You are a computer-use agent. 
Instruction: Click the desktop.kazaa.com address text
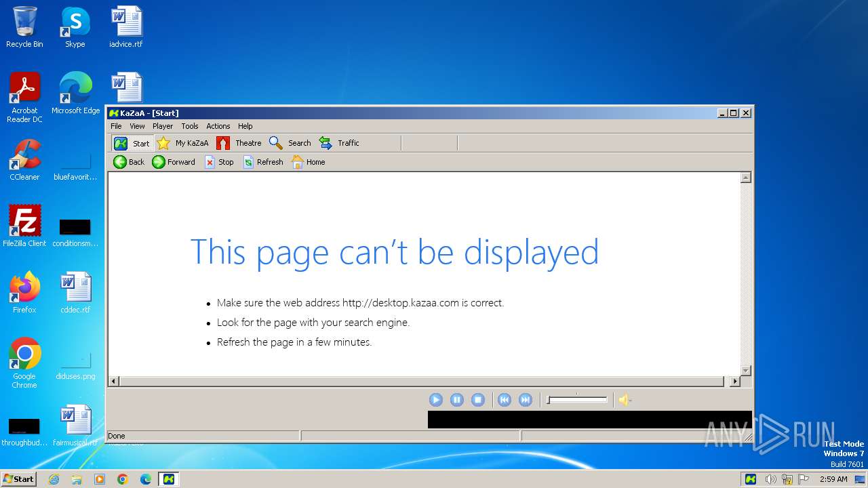pyautogui.click(x=401, y=303)
